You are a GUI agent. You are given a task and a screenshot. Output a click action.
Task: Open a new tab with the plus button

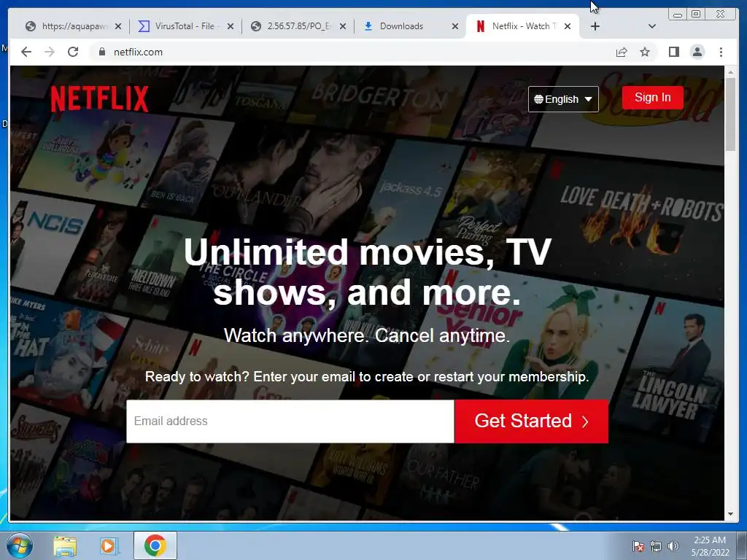pos(595,26)
